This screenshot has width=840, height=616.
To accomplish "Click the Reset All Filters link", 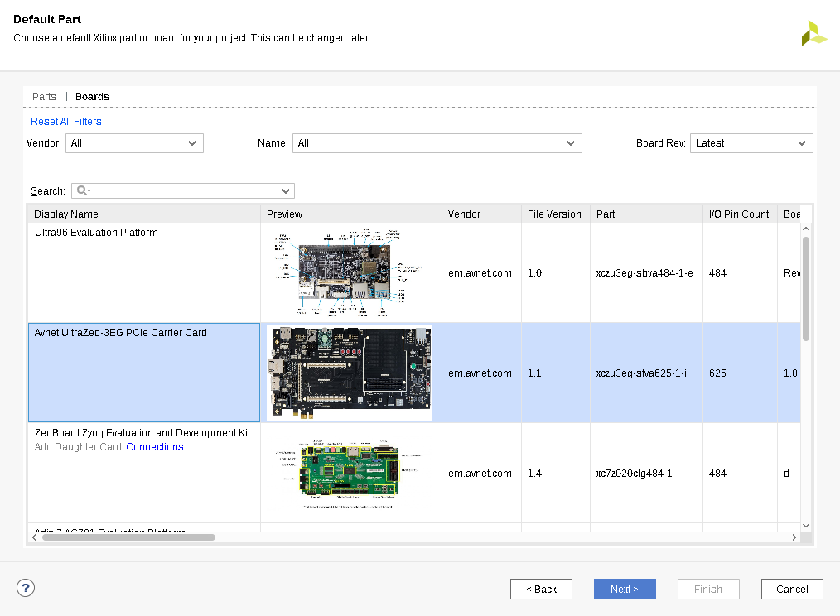I will [x=66, y=122].
